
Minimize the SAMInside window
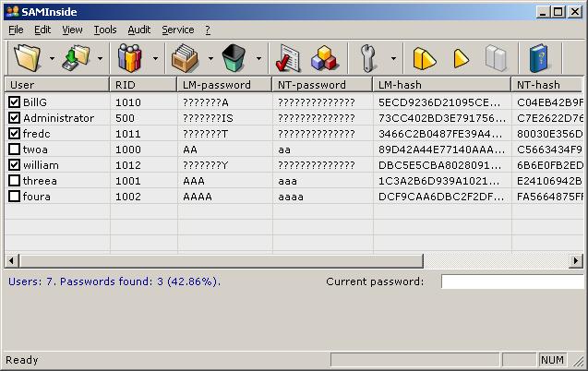click(x=543, y=12)
